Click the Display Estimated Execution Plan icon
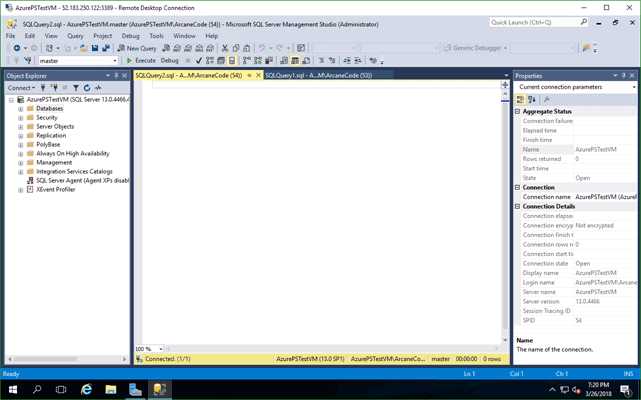Image resolution: width=641 pixels, height=400 pixels. [x=210, y=61]
